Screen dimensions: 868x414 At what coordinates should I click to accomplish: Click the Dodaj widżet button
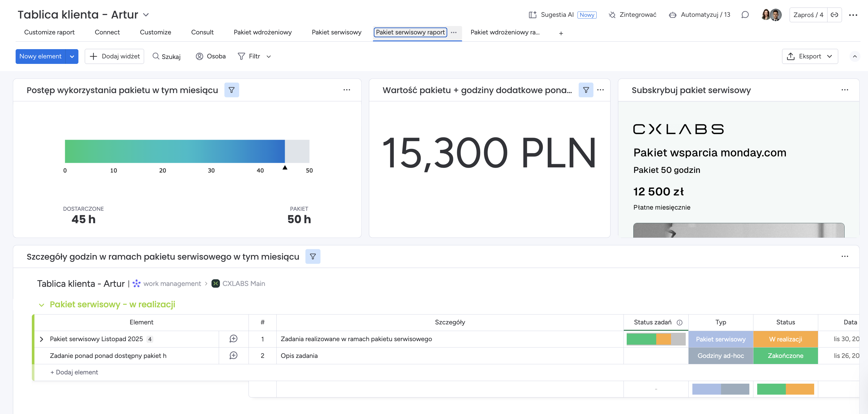tap(115, 56)
